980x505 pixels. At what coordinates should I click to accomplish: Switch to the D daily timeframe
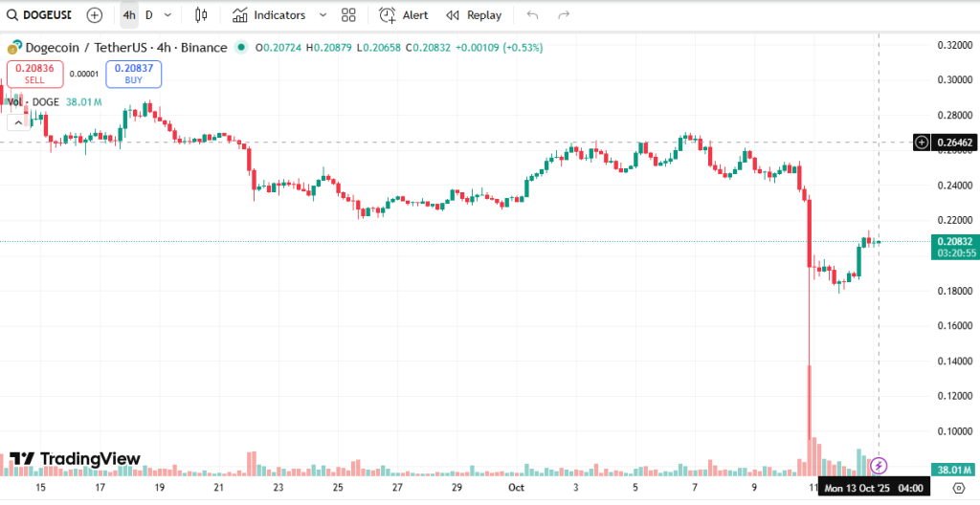[x=148, y=15]
